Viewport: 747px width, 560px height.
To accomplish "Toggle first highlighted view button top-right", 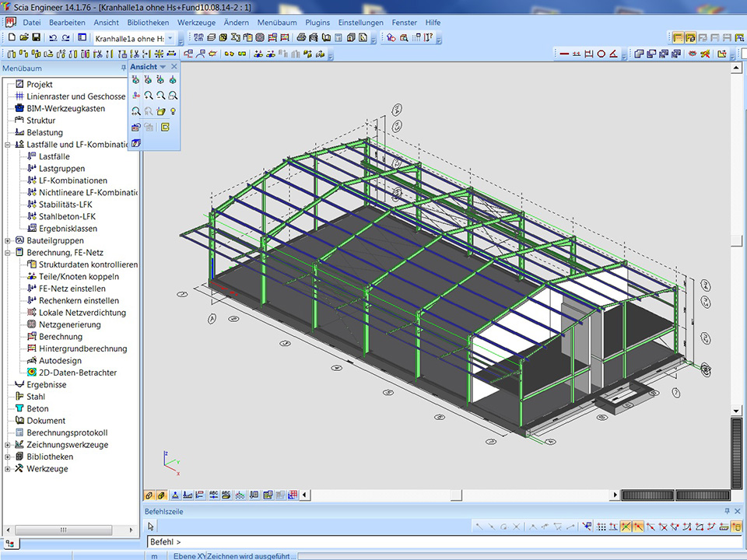I will point(678,37).
